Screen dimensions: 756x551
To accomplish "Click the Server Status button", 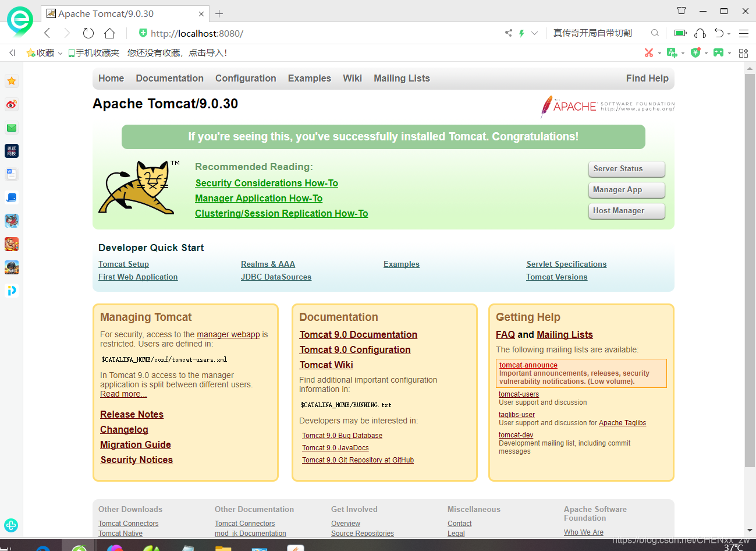I will (x=626, y=169).
